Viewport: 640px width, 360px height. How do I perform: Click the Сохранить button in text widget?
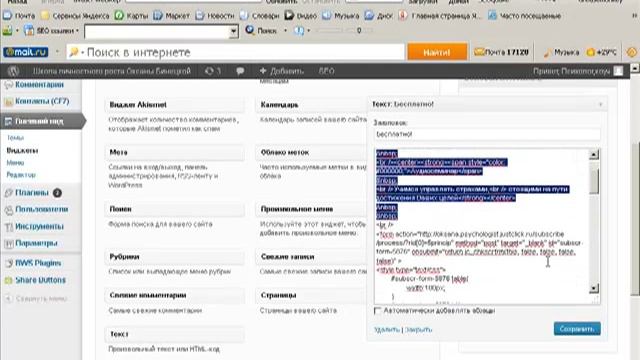[x=577, y=329]
